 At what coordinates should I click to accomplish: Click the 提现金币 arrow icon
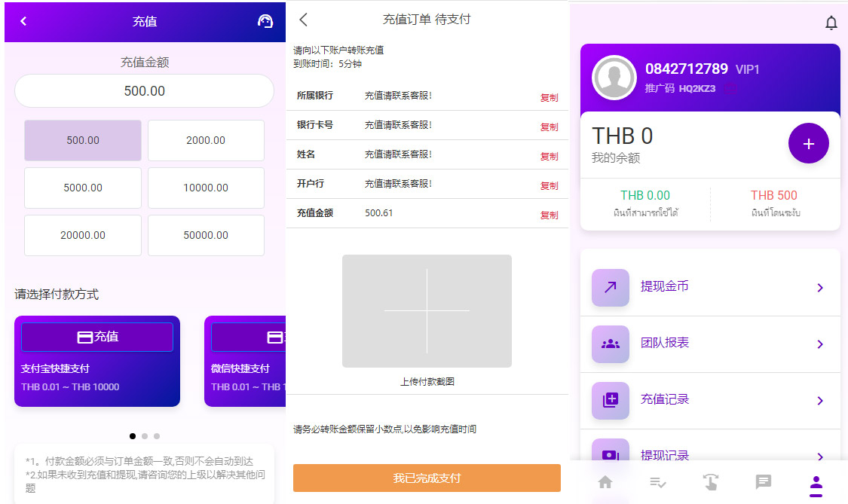click(x=611, y=287)
